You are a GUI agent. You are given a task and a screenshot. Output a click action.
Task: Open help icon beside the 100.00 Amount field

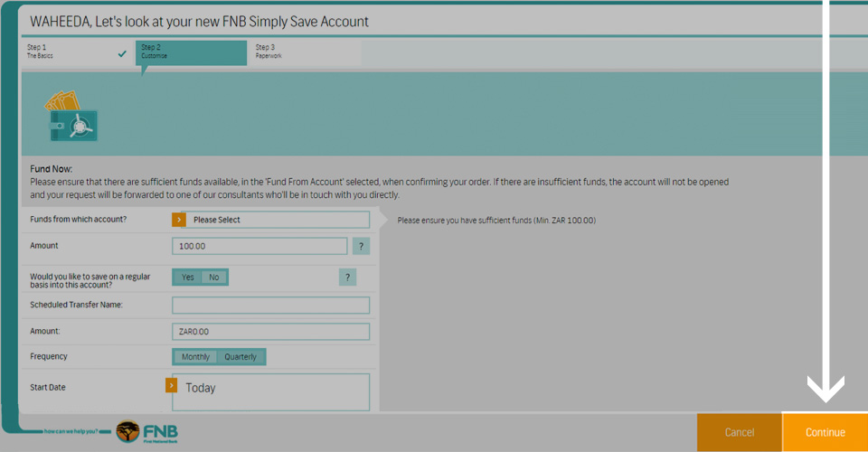[x=361, y=246]
